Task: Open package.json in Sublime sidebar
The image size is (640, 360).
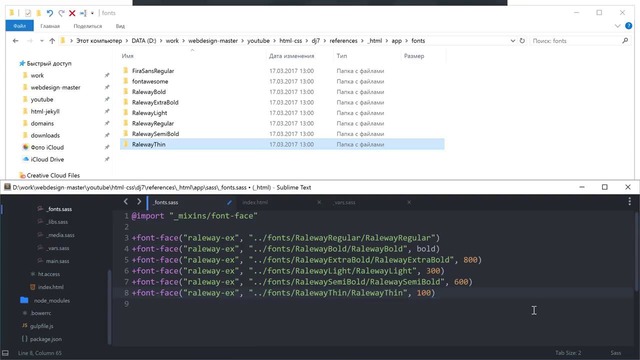Action: point(46,339)
